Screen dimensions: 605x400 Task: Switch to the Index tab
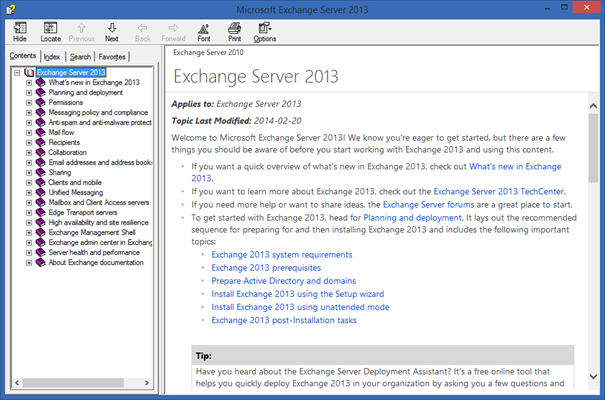pos(52,57)
